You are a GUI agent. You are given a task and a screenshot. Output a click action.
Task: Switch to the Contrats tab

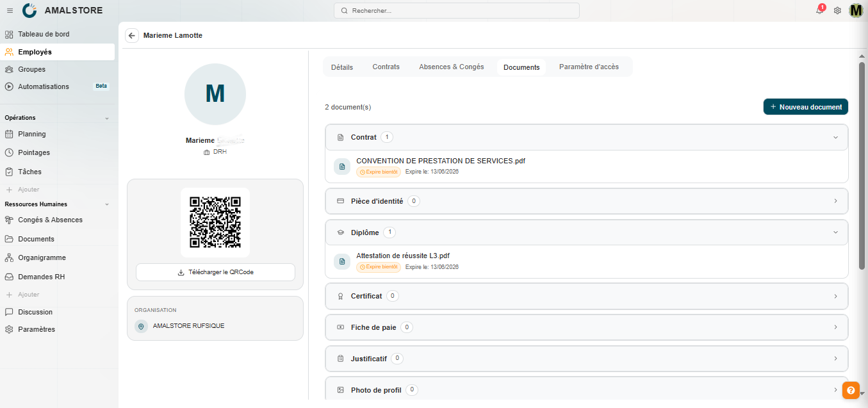pos(386,67)
